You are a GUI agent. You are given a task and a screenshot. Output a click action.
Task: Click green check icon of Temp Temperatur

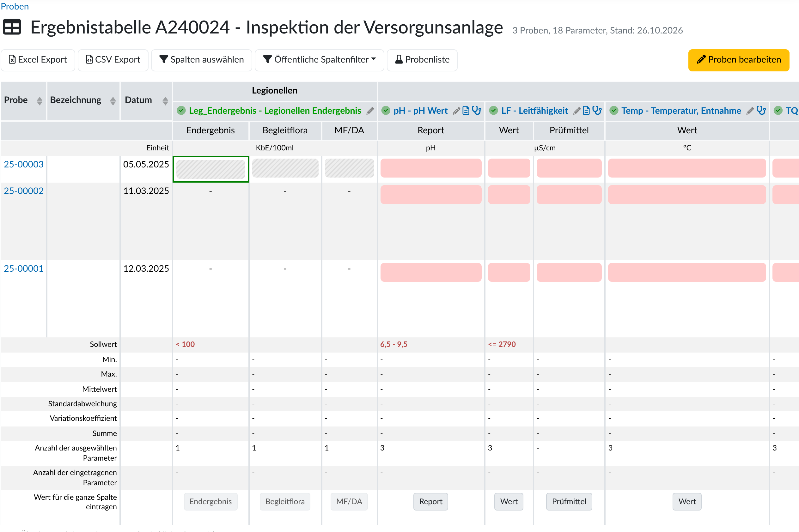[x=614, y=111]
